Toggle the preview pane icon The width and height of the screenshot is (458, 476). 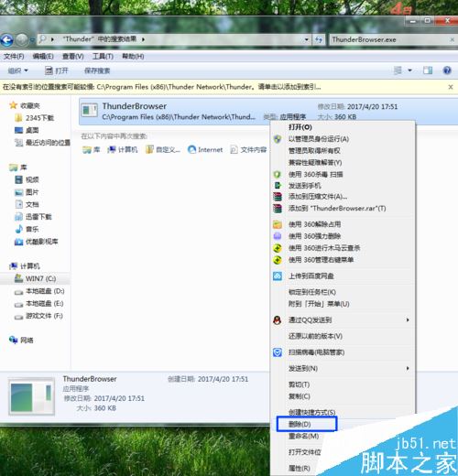point(428,70)
